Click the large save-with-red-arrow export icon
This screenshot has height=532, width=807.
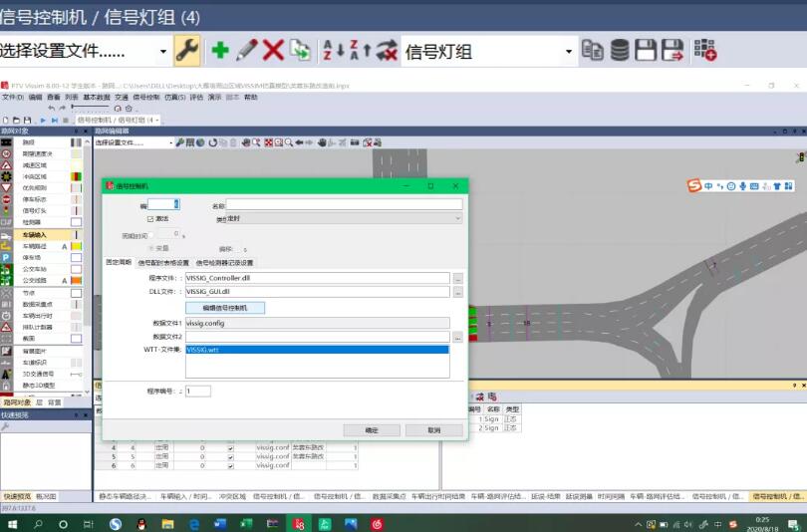(x=672, y=51)
